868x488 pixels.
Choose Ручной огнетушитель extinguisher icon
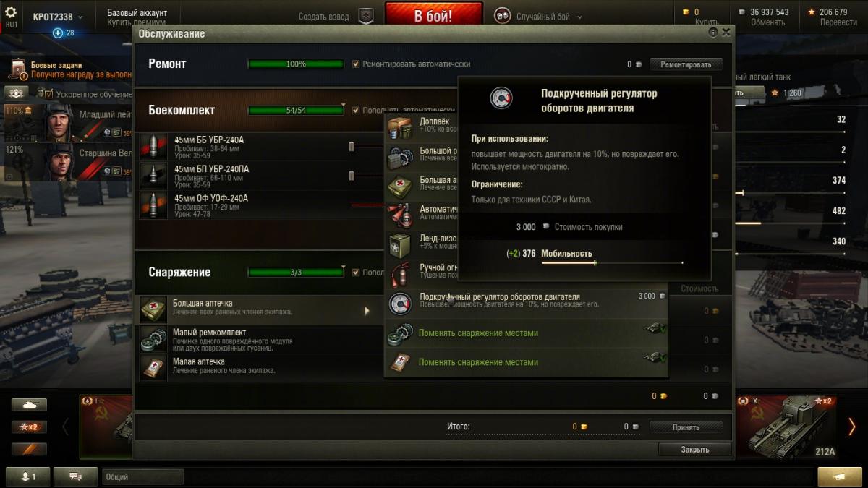[x=400, y=274]
